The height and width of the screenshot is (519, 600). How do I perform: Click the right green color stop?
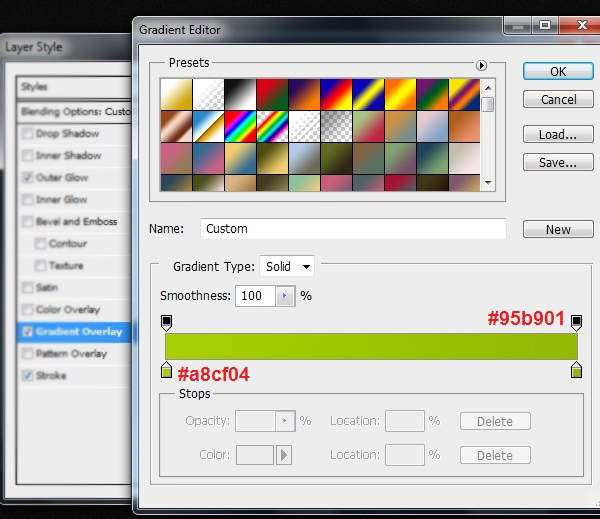(x=576, y=371)
